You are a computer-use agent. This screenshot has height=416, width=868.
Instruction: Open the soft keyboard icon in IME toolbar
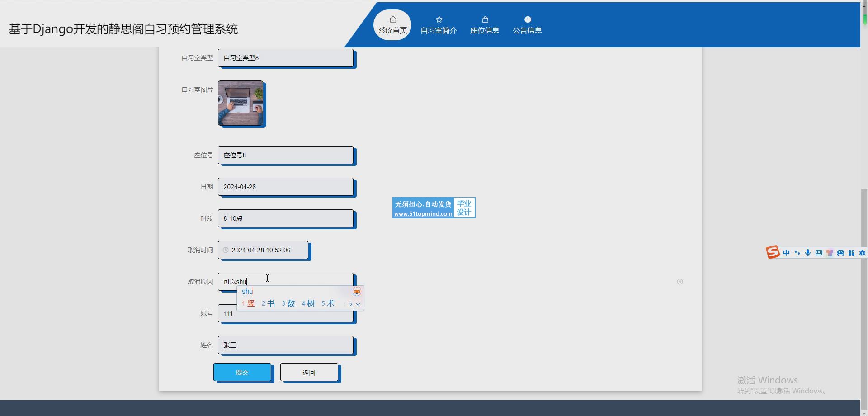819,253
